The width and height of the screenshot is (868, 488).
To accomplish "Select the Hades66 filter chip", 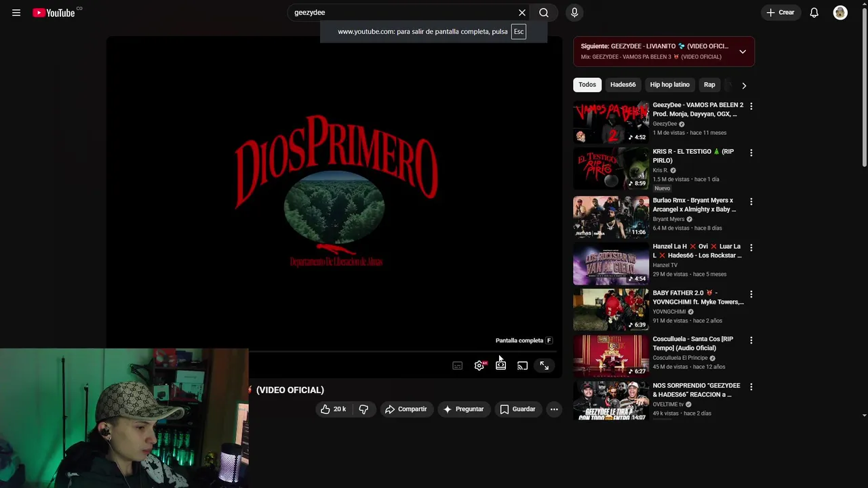I will (623, 85).
